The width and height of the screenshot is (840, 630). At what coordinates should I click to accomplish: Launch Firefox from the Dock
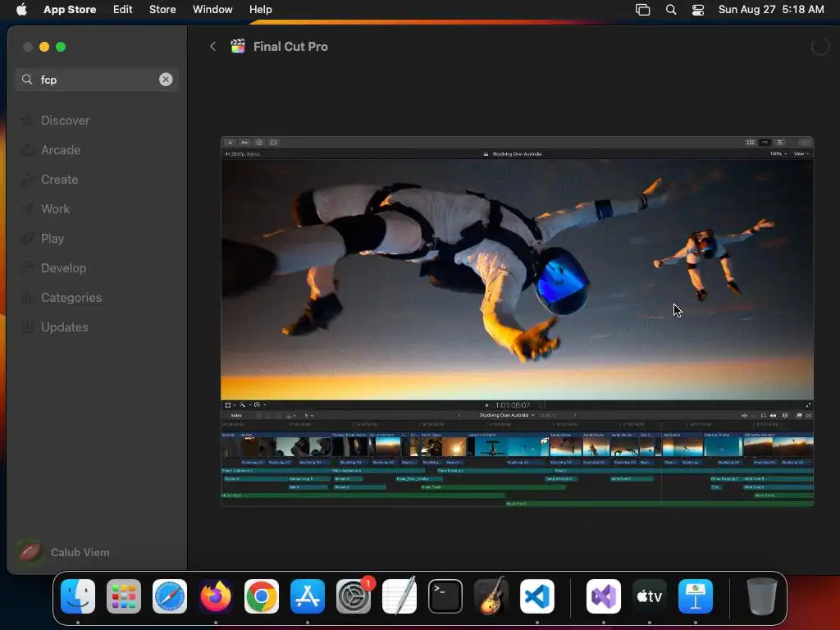(216, 596)
